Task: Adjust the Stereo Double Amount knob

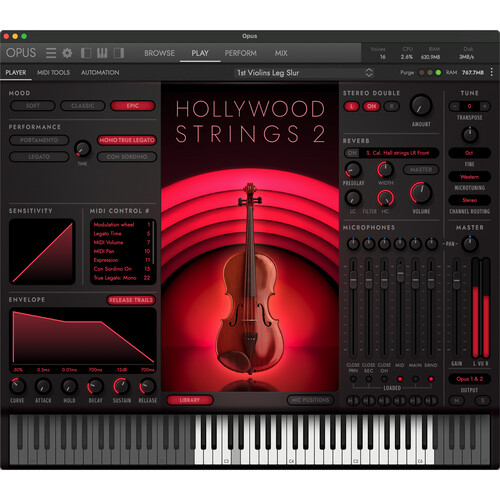Action: tap(421, 106)
